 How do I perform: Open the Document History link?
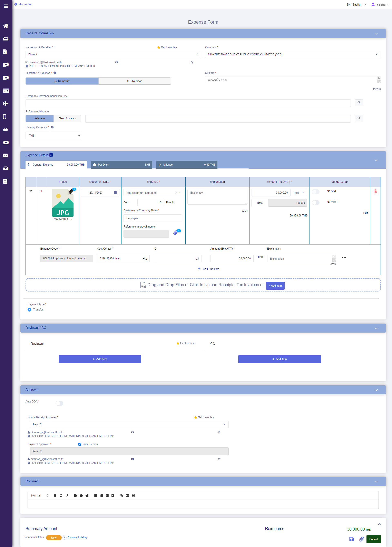[77, 537]
